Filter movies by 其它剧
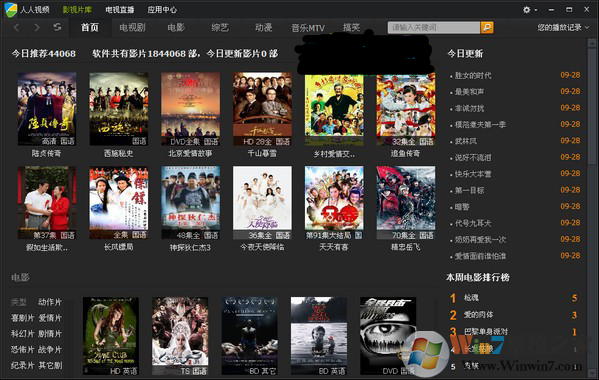The height and width of the screenshot is (380, 599). tap(50, 365)
